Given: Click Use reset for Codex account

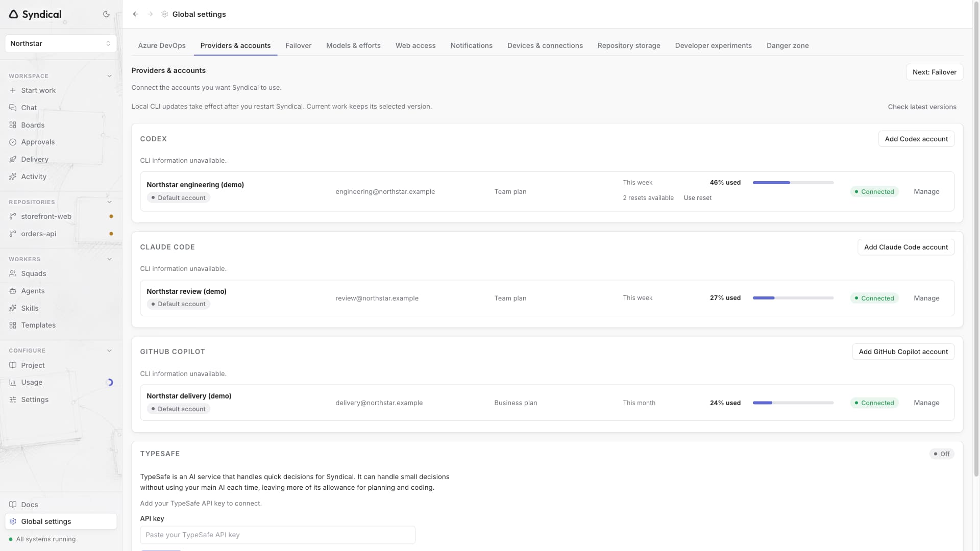Looking at the screenshot, I should tap(697, 197).
